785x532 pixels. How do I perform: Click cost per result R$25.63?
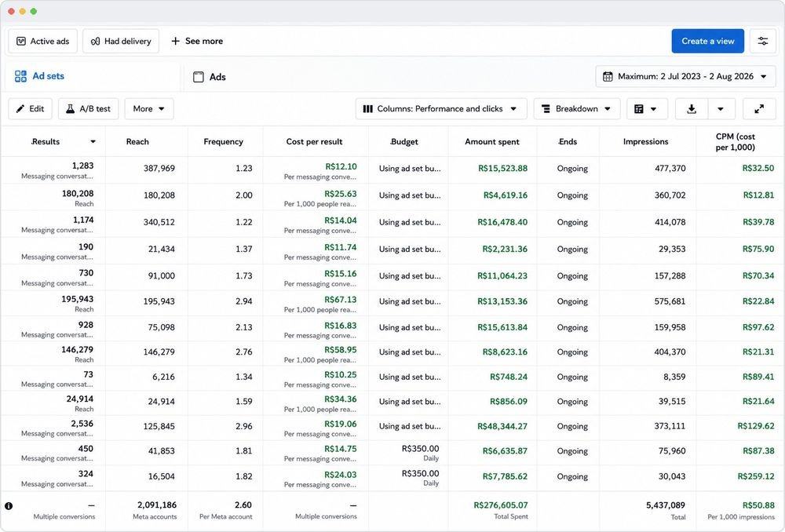(341, 194)
